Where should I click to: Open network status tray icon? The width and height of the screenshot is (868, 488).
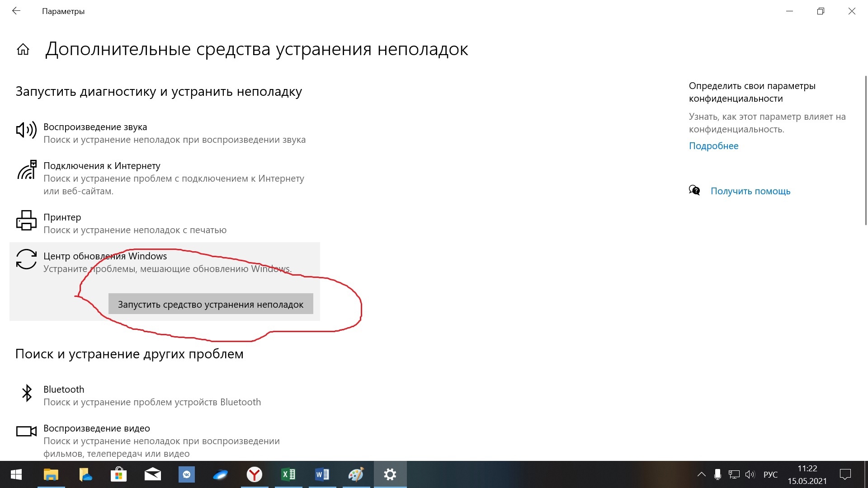(x=734, y=474)
